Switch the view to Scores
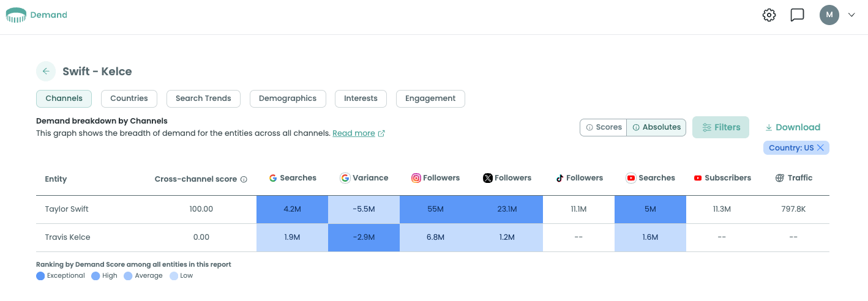Viewport: 868px width, 301px height. (604, 127)
